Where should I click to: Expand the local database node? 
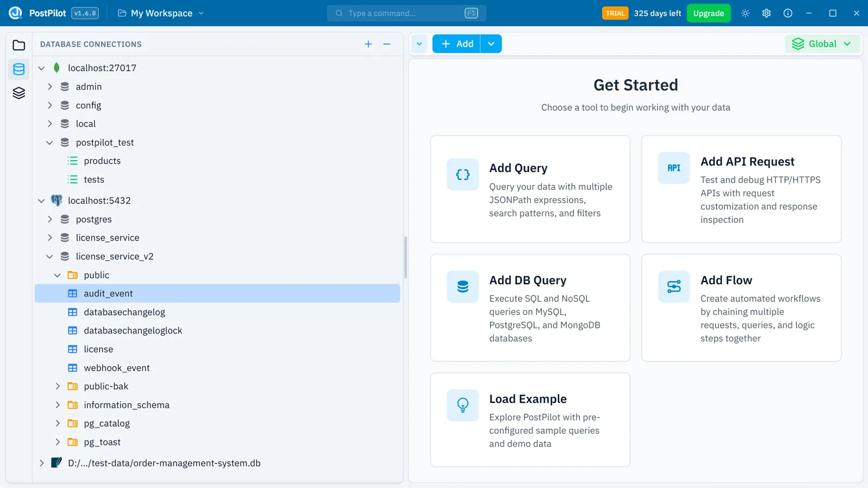pyautogui.click(x=49, y=124)
